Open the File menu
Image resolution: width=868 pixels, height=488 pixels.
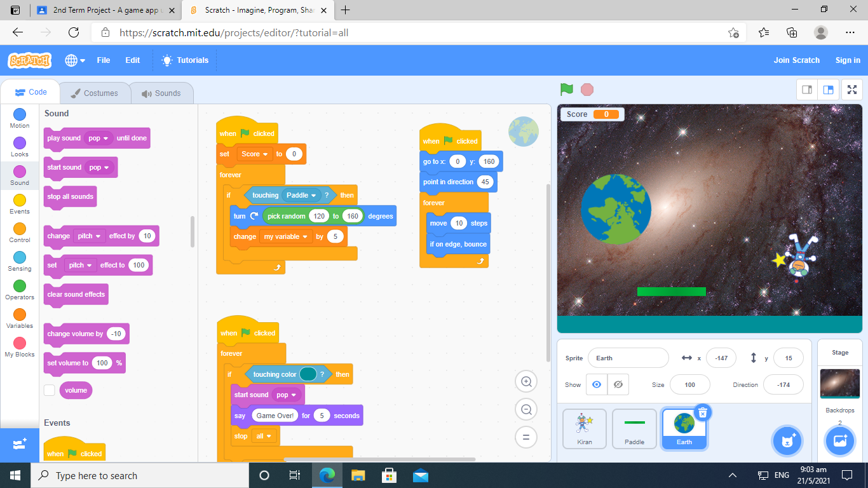[x=103, y=60]
